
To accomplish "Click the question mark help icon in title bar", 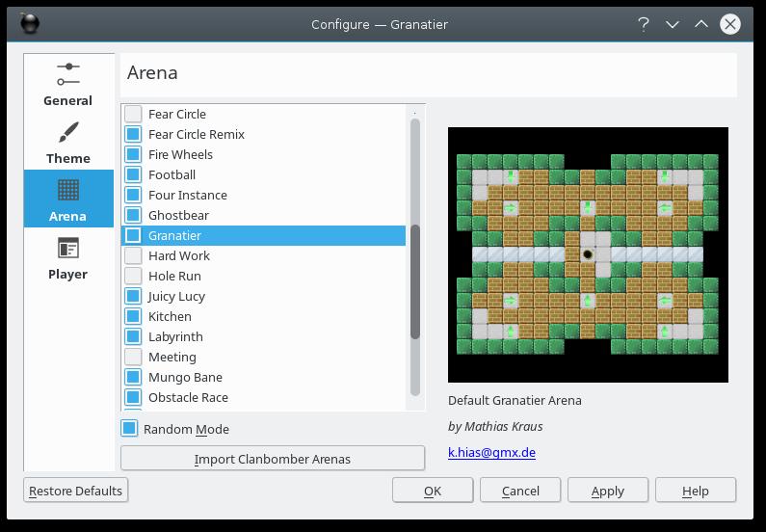I will pos(644,24).
